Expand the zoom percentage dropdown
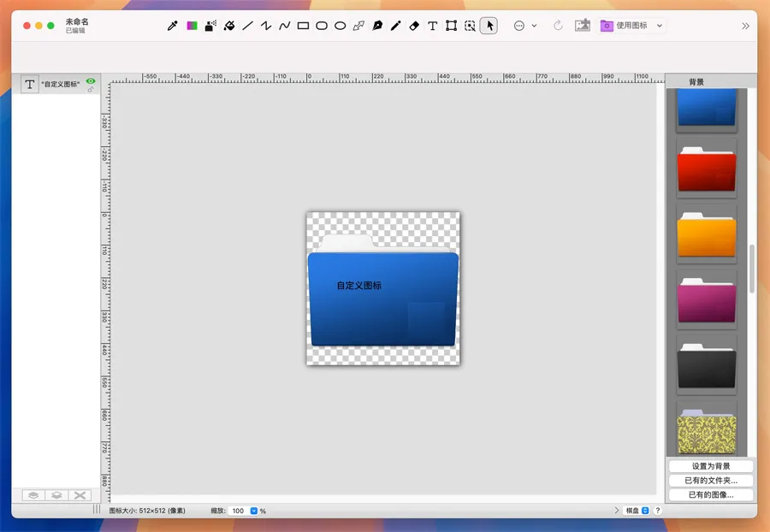 (254, 511)
